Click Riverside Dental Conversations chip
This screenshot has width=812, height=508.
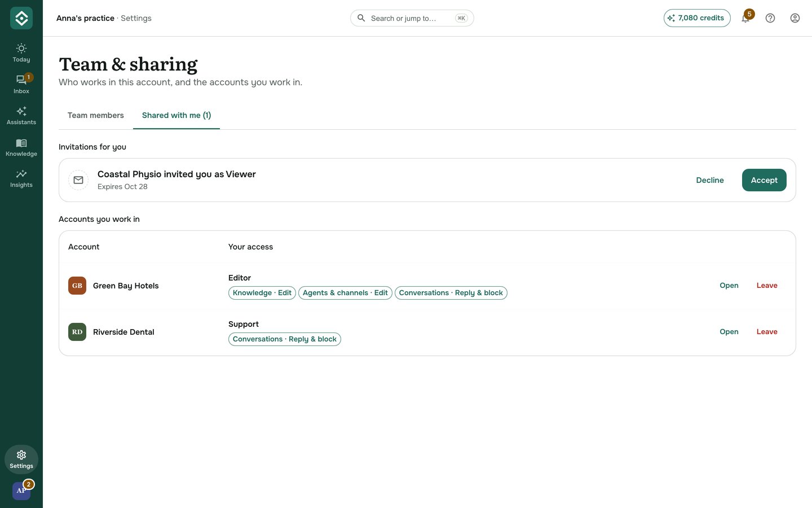pos(285,339)
